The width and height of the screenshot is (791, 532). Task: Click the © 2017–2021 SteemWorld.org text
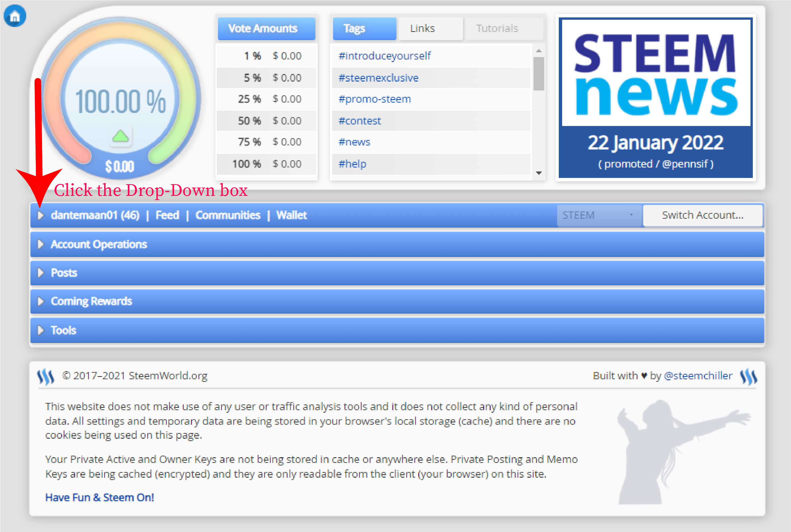click(135, 376)
